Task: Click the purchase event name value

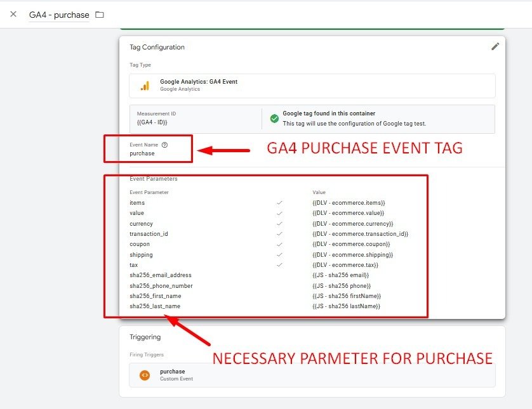Action: click(142, 153)
